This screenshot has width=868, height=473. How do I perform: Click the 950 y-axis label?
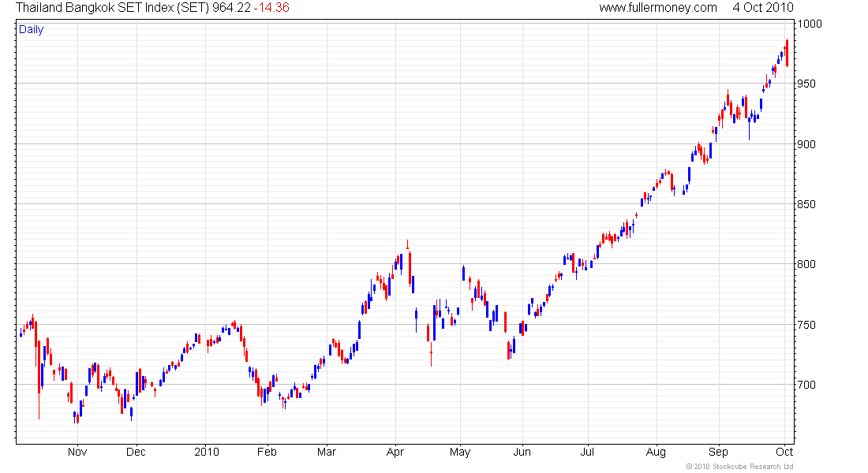pyautogui.click(x=806, y=84)
